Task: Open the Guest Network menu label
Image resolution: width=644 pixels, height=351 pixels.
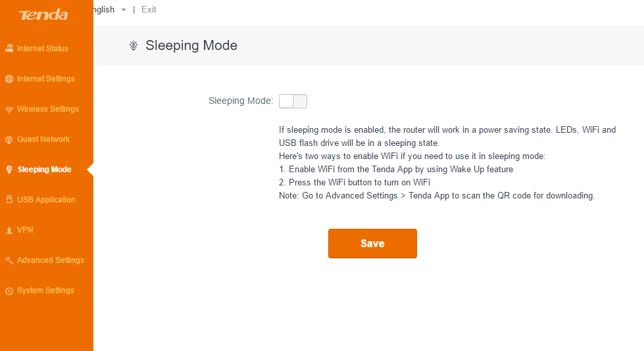Action: pyautogui.click(x=43, y=139)
